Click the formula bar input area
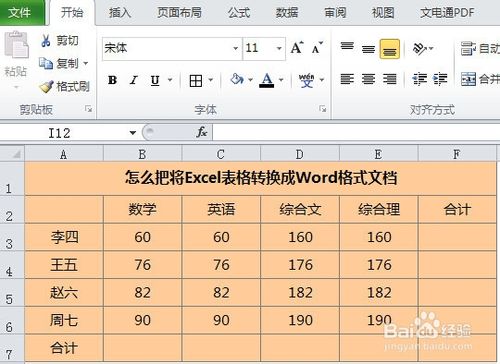The width and height of the screenshot is (500, 364). point(356,132)
